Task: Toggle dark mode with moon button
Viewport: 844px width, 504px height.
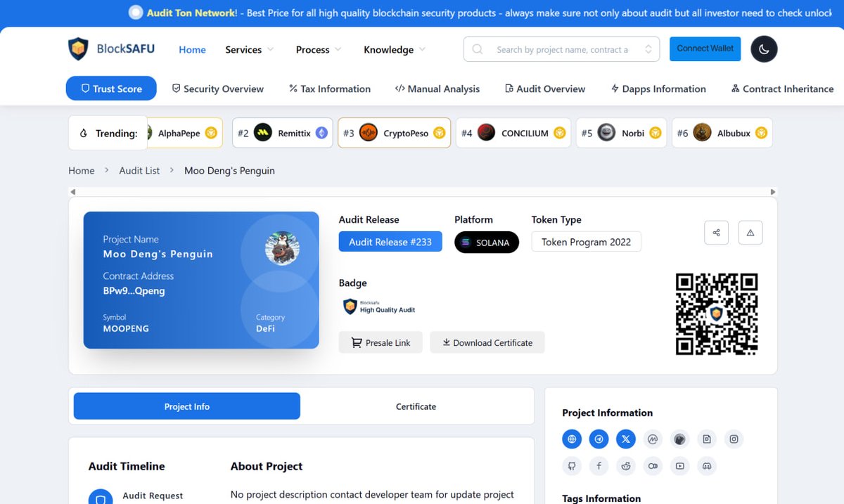Action: coord(764,49)
